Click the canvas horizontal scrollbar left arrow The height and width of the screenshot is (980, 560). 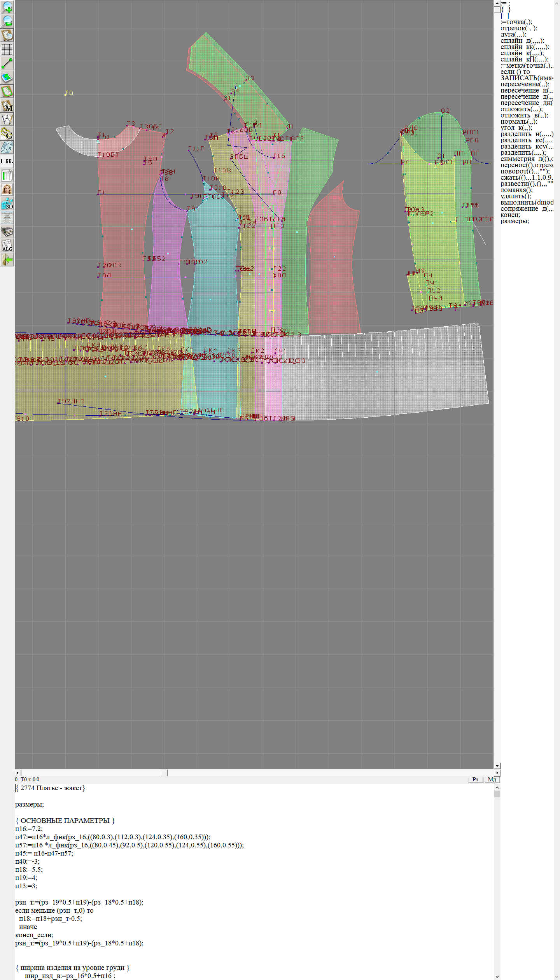coord(17,773)
